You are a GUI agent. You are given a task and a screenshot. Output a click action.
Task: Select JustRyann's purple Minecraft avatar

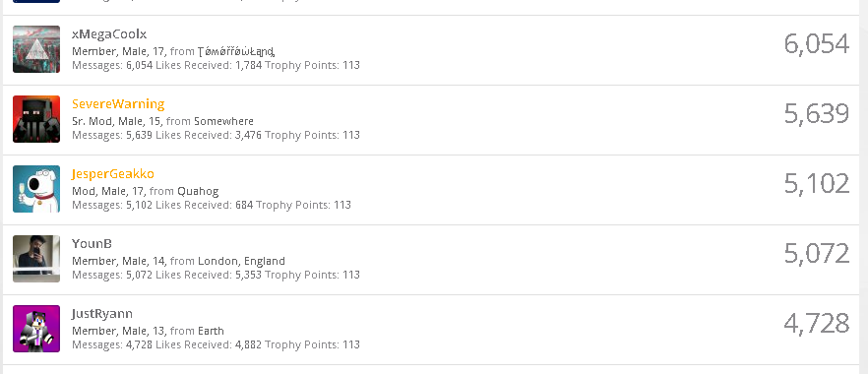pyautogui.click(x=36, y=329)
